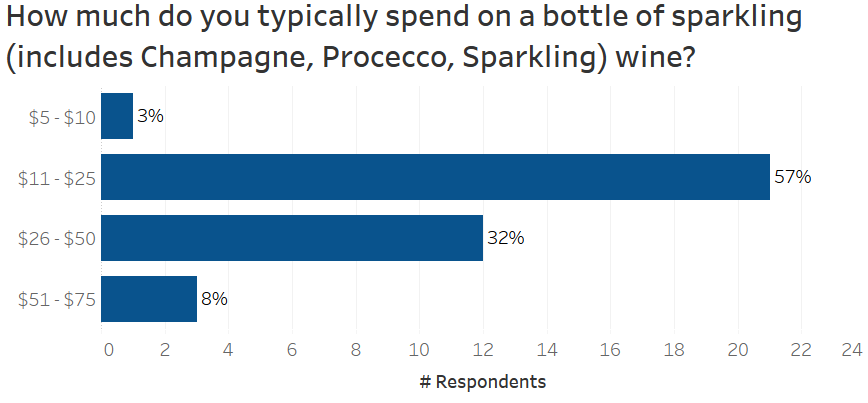The image size is (868, 403).
Task: Click the # Respondents axis title
Action: pyautogui.click(x=482, y=382)
